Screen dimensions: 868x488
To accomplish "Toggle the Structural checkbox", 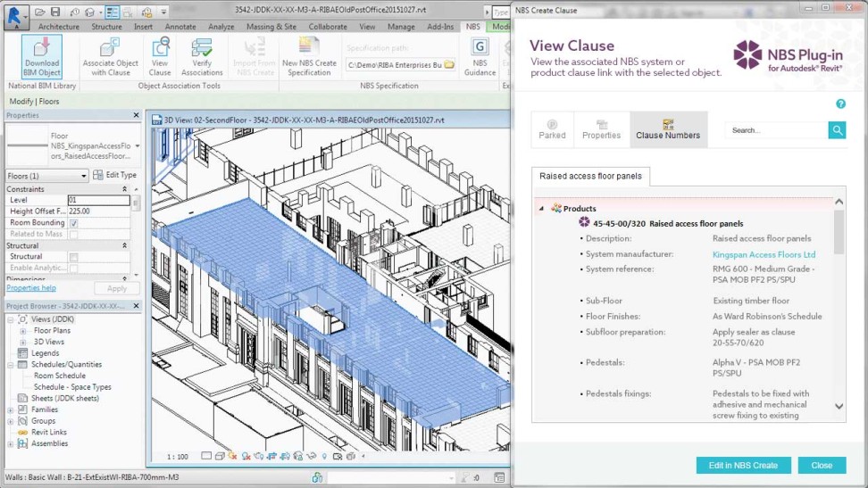I will (x=73, y=257).
